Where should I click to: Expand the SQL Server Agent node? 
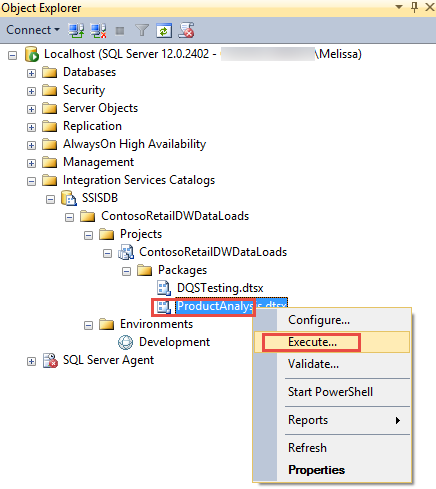[31, 361]
